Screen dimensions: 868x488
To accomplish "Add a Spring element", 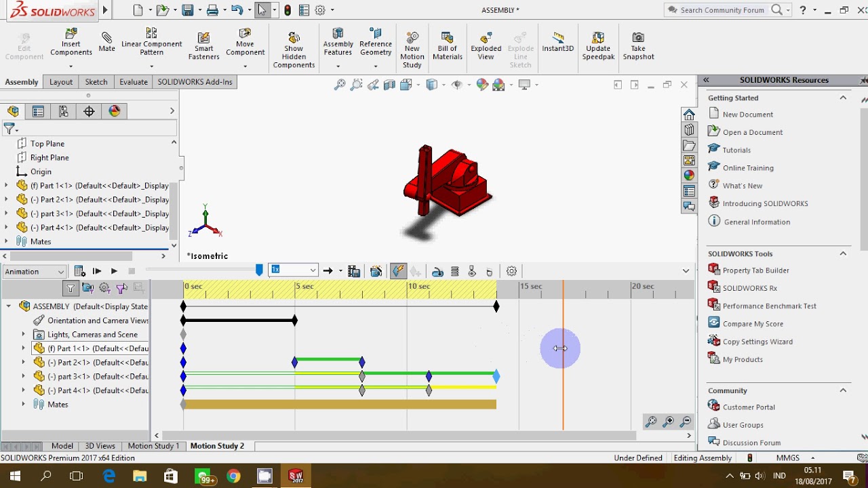I will pos(455,271).
